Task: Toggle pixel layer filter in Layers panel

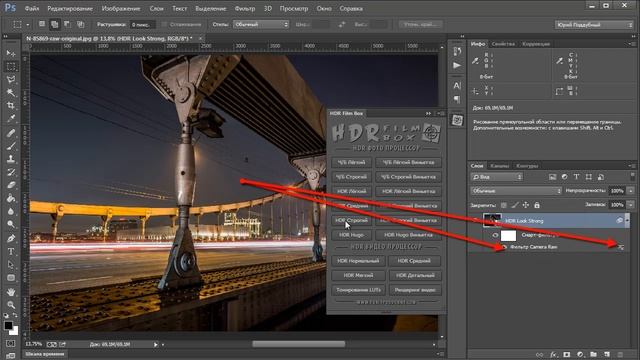Action: coord(552,177)
